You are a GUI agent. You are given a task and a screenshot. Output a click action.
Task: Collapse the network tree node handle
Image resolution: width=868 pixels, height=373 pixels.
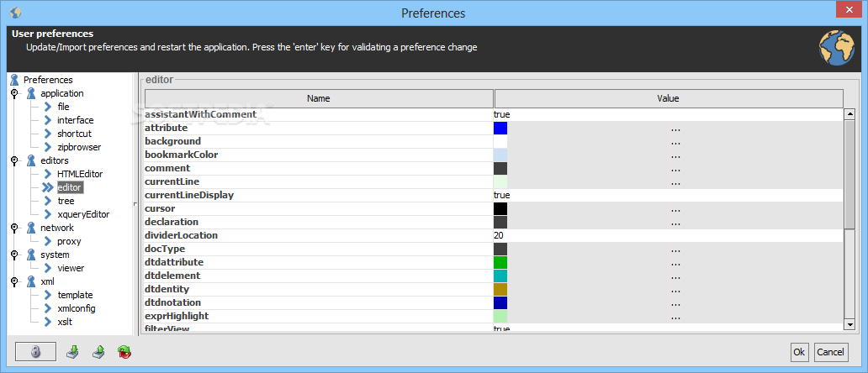[x=14, y=228]
